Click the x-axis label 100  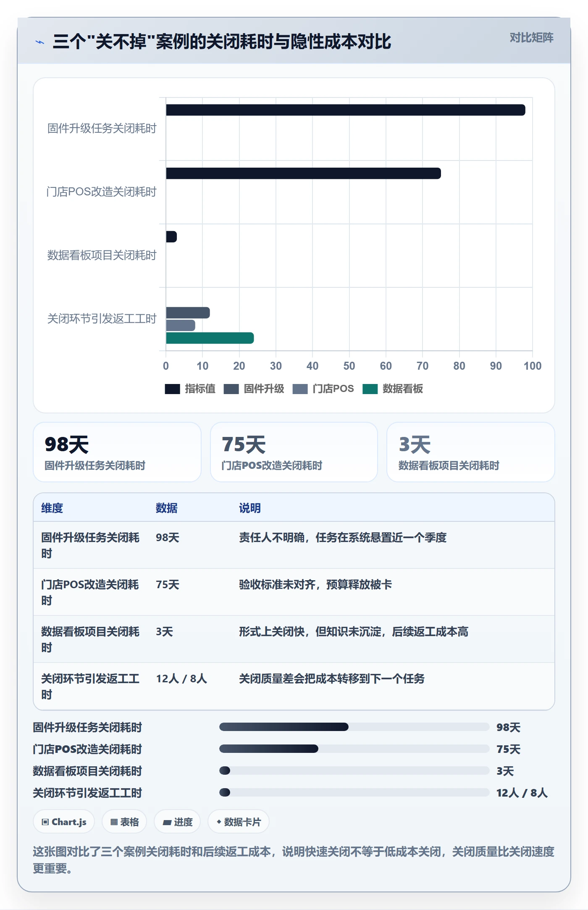pos(533,366)
